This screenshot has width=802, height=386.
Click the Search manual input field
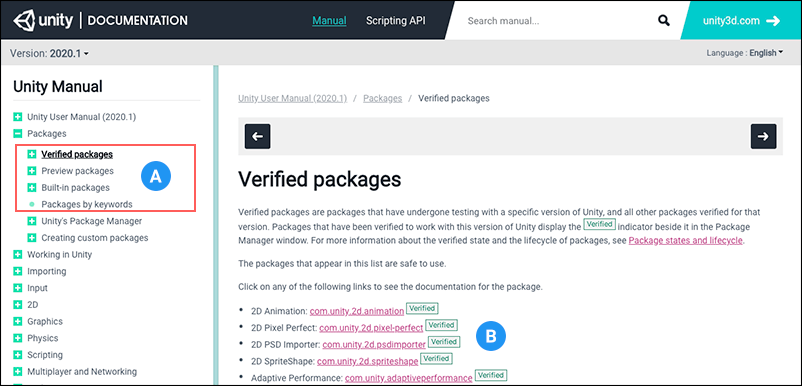[x=558, y=21]
